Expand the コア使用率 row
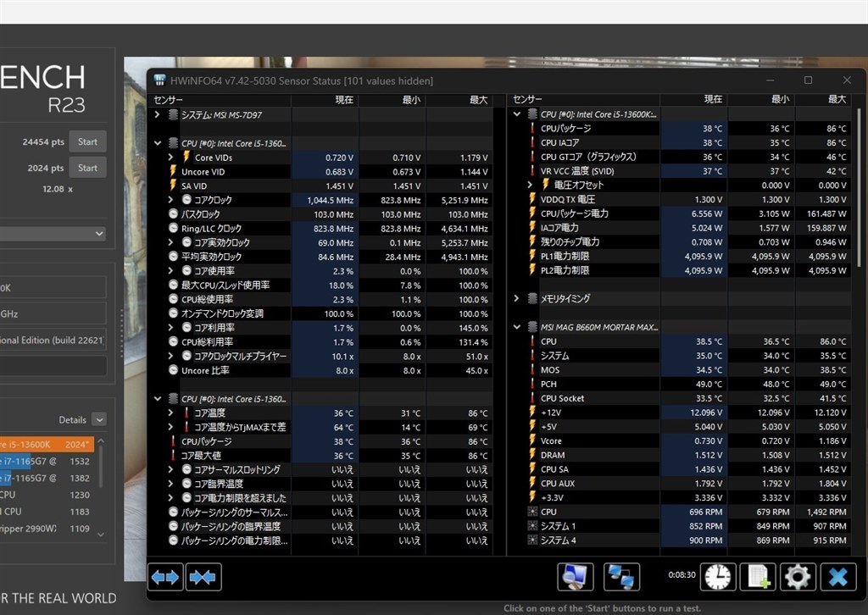The image size is (868, 615). [x=170, y=271]
